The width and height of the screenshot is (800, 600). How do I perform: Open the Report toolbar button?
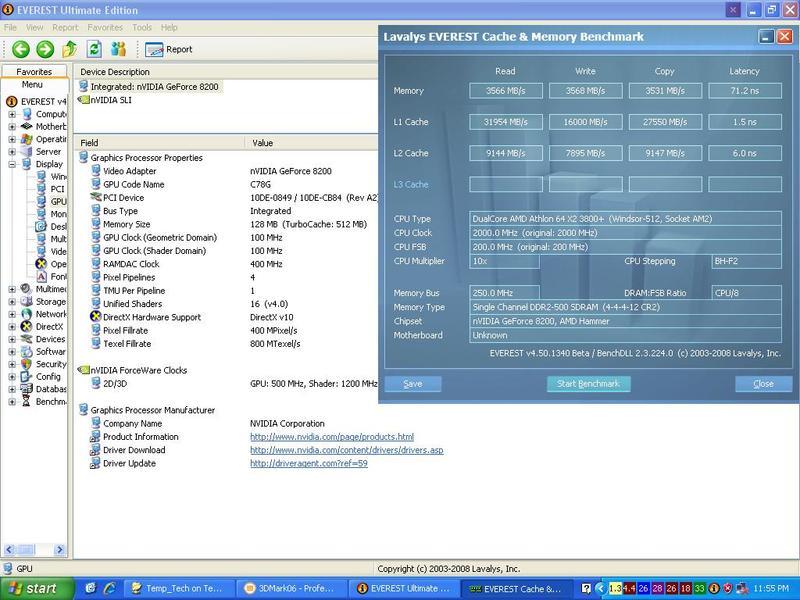[x=169, y=49]
